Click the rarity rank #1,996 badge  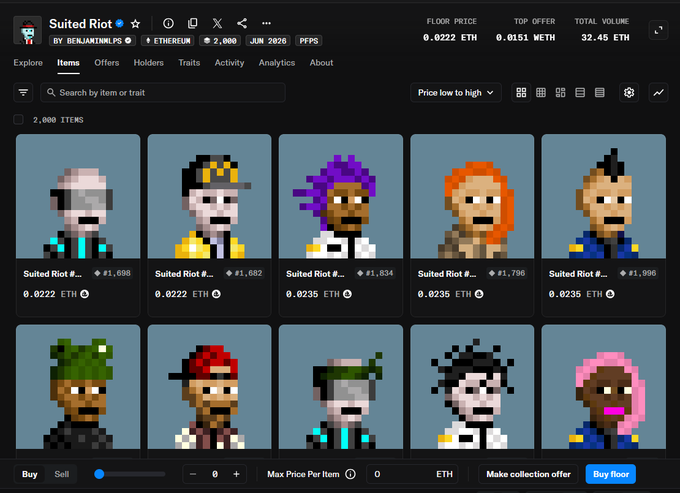coord(638,273)
